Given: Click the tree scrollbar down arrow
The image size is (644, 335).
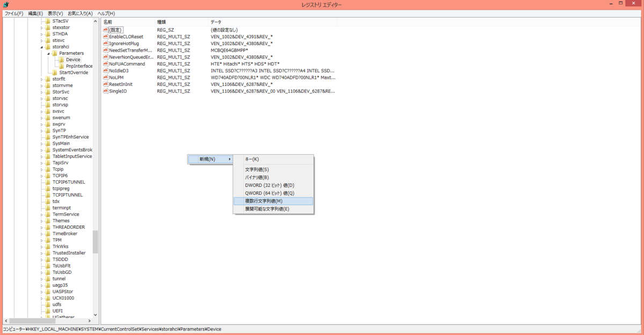Looking at the screenshot, I should [96, 315].
